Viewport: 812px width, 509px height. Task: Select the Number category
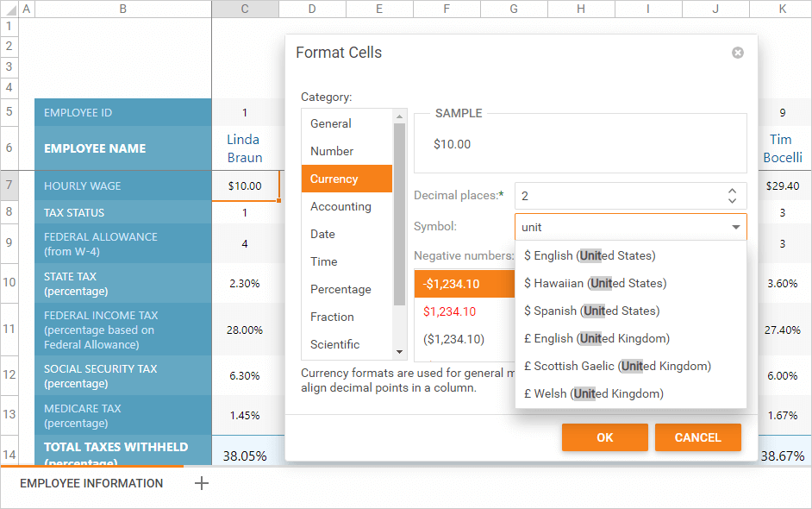coord(347,151)
